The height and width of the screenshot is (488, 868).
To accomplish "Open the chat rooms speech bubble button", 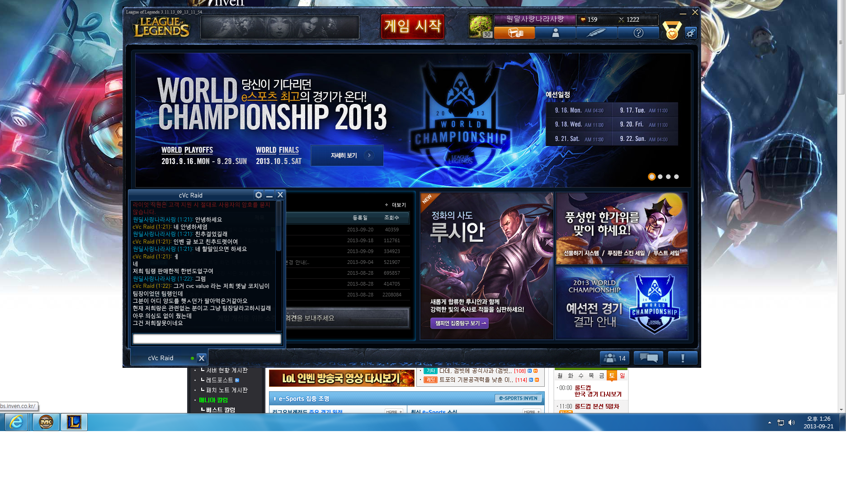I will [x=648, y=358].
